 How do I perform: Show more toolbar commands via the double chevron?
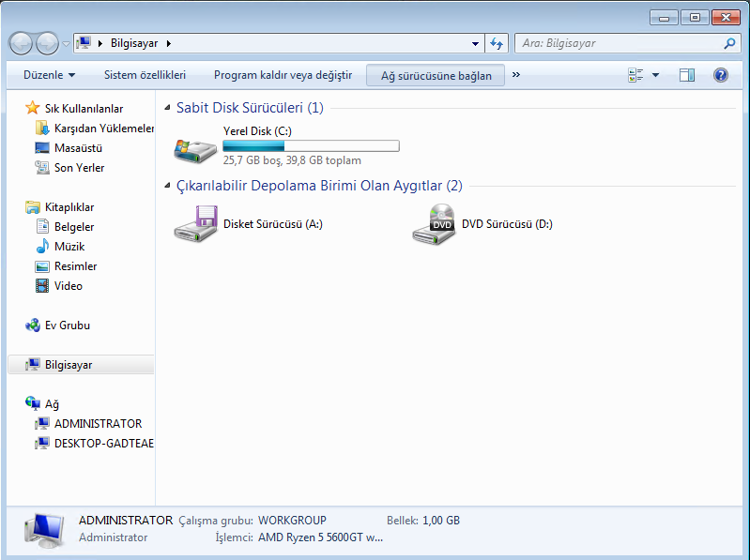coord(516,74)
